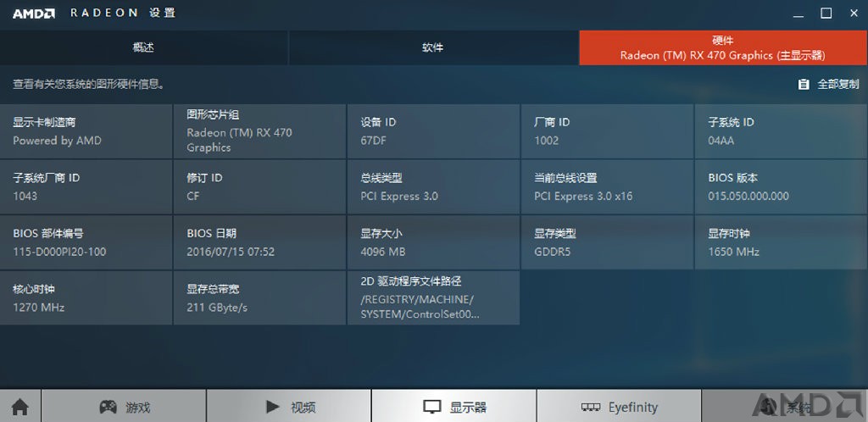Open the 视频 video section

tap(289, 407)
